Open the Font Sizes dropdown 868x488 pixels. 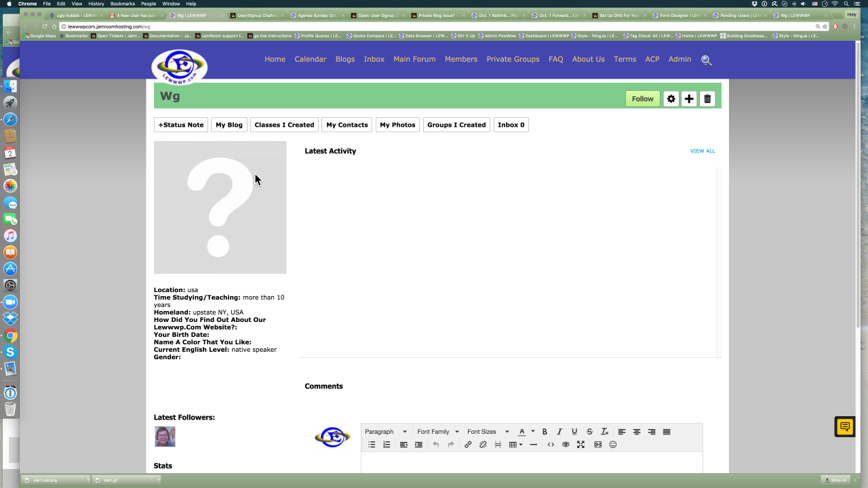click(x=488, y=432)
